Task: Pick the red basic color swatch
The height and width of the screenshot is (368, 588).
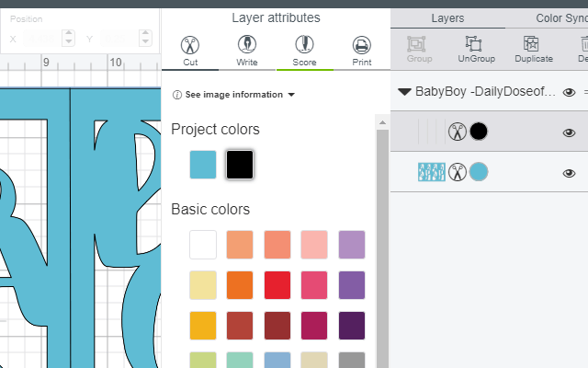Action: pyautogui.click(x=277, y=285)
